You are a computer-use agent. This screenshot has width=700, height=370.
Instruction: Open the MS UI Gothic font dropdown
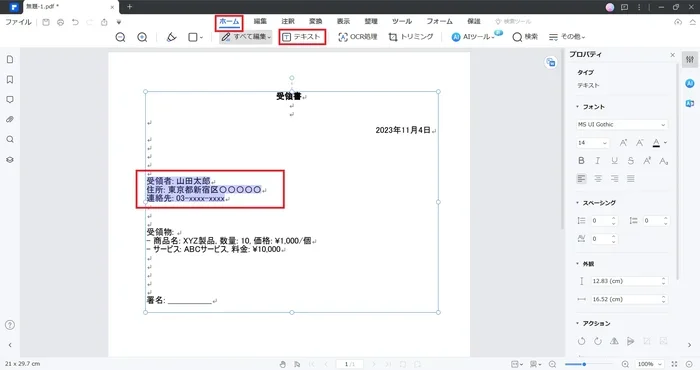pyautogui.click(x=621, y=125)
